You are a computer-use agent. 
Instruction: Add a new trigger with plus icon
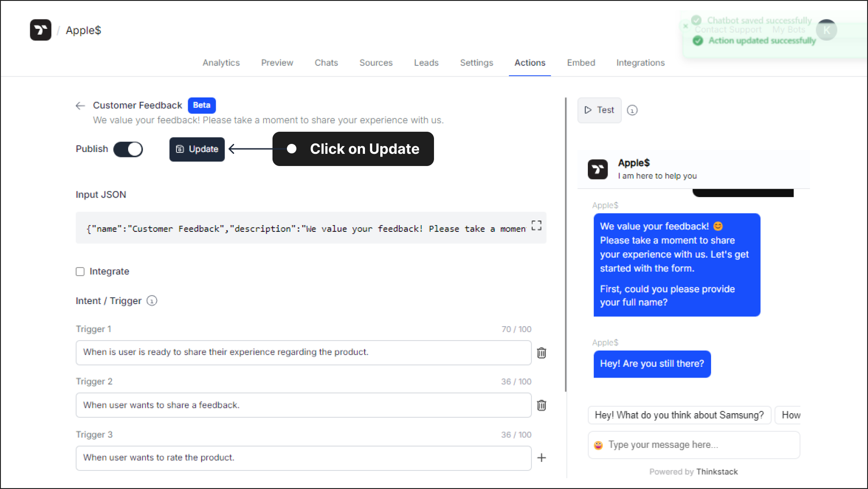coord(541,457)
